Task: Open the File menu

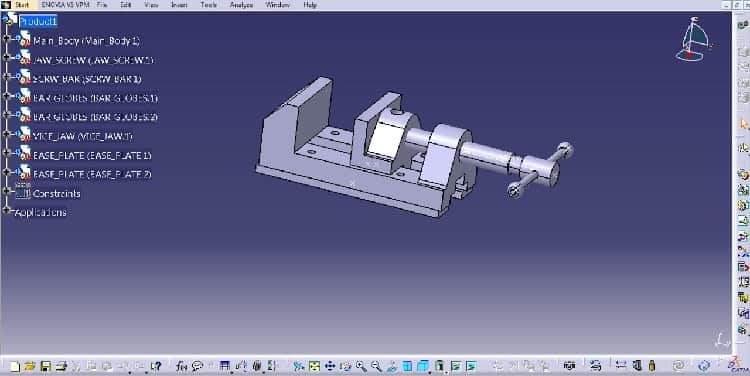Action: tap(102, 5)
